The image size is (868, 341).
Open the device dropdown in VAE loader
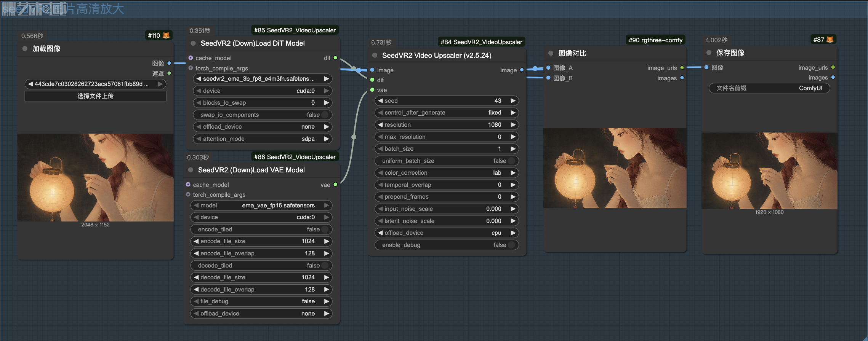pos(261,217)
